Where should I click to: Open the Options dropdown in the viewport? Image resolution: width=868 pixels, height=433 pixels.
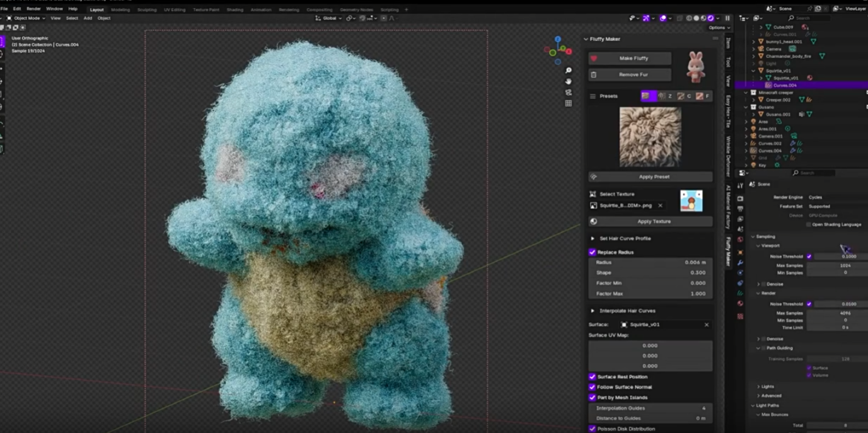pos(718,28)
